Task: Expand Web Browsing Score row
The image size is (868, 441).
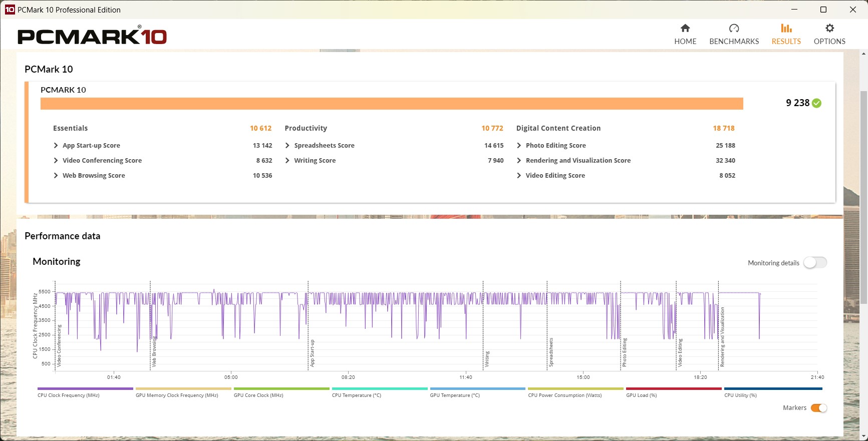Action: coord(56,176)
